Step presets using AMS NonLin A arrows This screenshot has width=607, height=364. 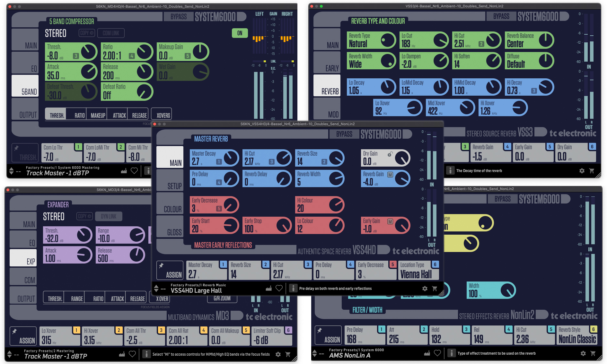point(315,353)
